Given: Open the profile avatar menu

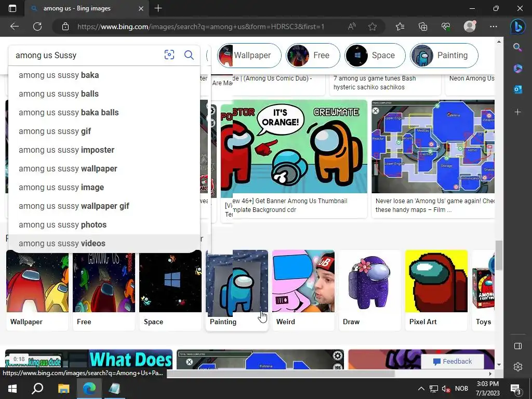Looking at the screenshot, I should click(x=470, y=26).
